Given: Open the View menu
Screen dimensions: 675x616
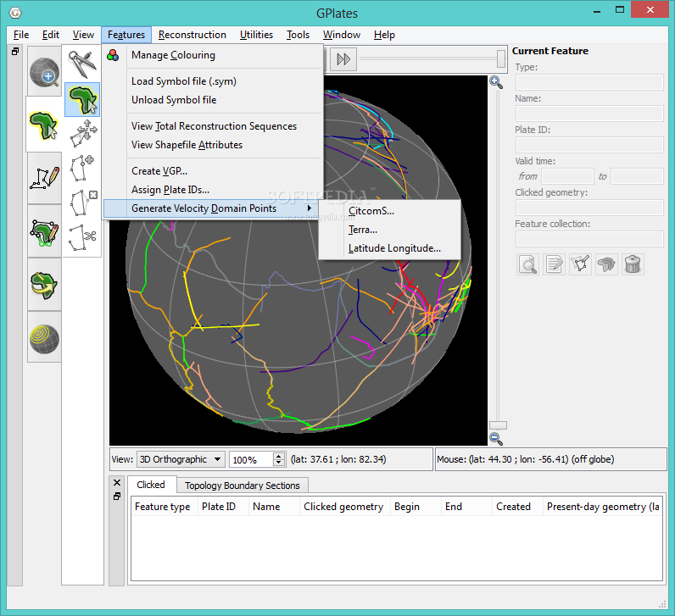Looking at the screenshot, I should coord(83,35).
